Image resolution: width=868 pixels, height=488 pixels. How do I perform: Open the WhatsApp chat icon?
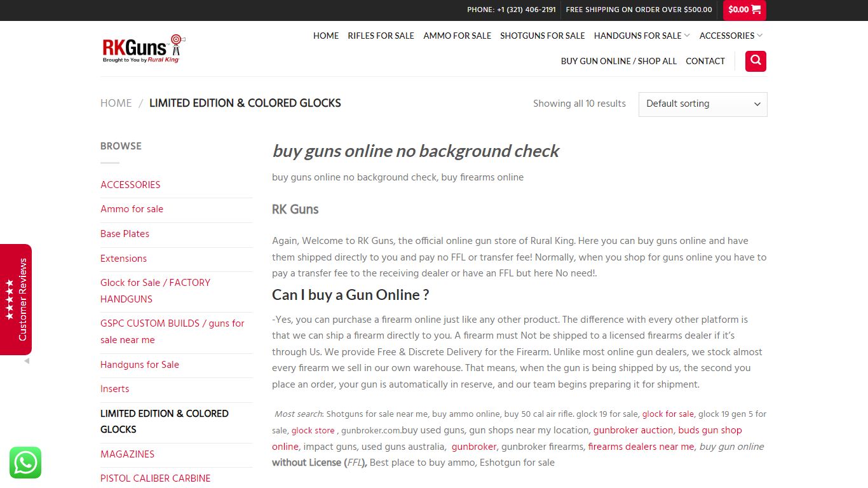tap(25, 463)
